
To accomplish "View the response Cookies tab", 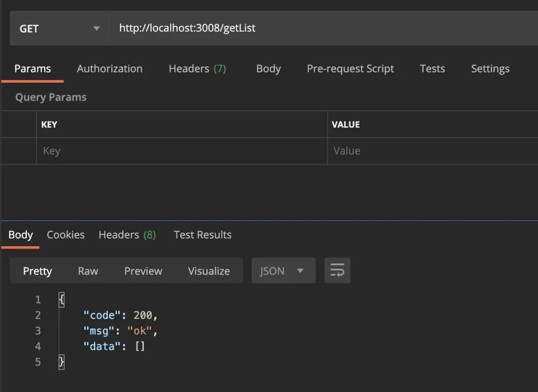I will point(66,235).
